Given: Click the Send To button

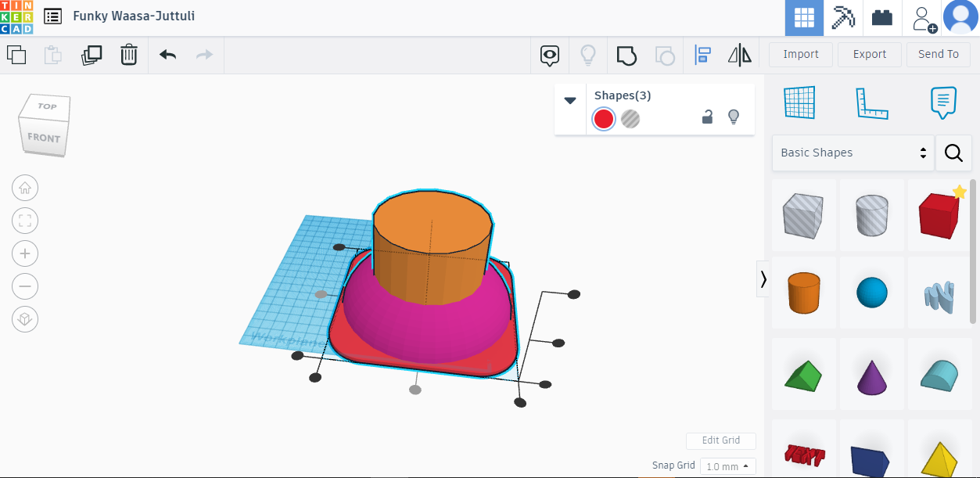Looking at the screenshot, I should pos(939,54).
